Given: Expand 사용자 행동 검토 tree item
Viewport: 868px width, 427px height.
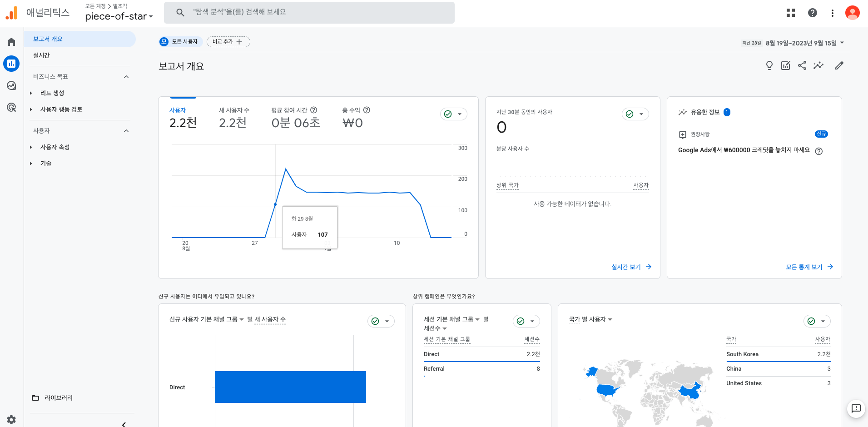Looking at the screenshot, I should click(x=31, y=109).
